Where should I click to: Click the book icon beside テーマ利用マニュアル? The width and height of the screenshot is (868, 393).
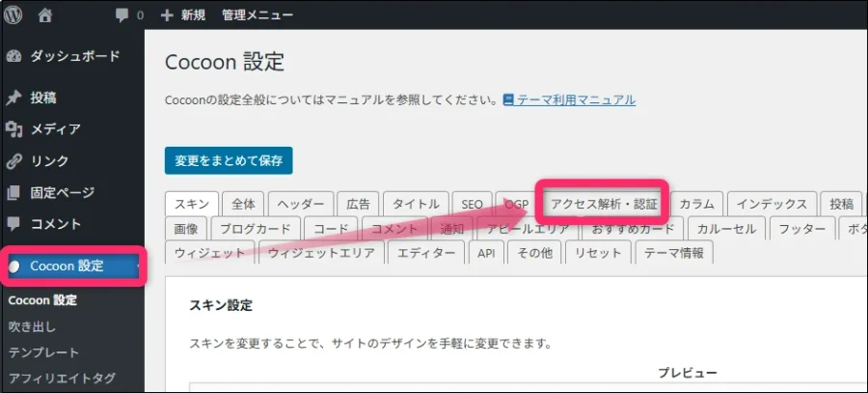pos(508,100)
